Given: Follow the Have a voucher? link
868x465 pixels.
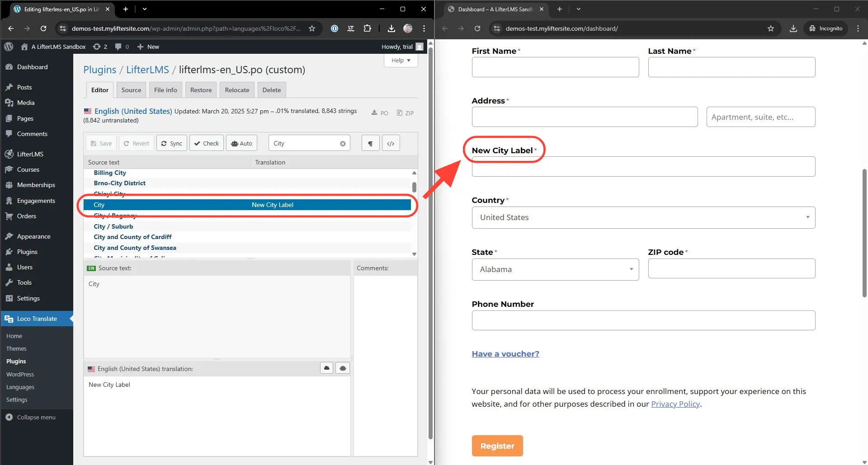Looking at the screenshot, I should (505, 354).
